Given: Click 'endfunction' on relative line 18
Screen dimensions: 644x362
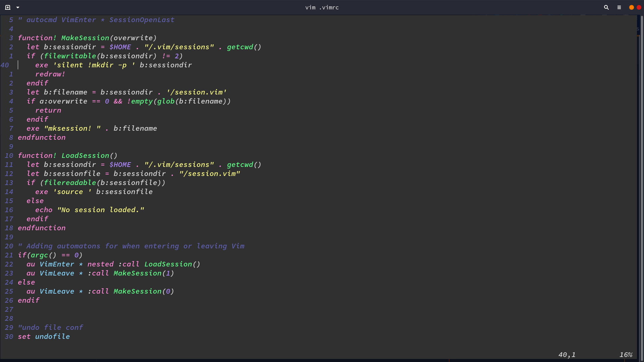Looking at the screenshot, I should [42, 228].
